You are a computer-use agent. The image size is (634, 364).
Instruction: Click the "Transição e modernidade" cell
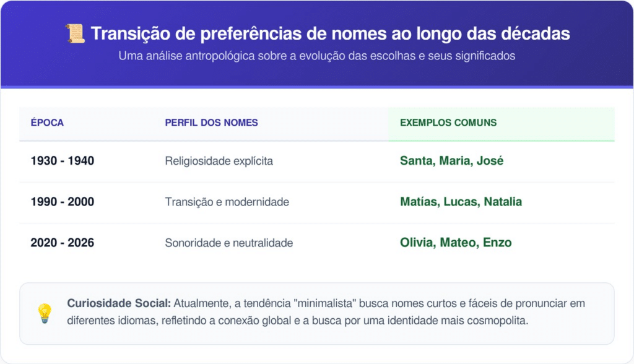227,202
